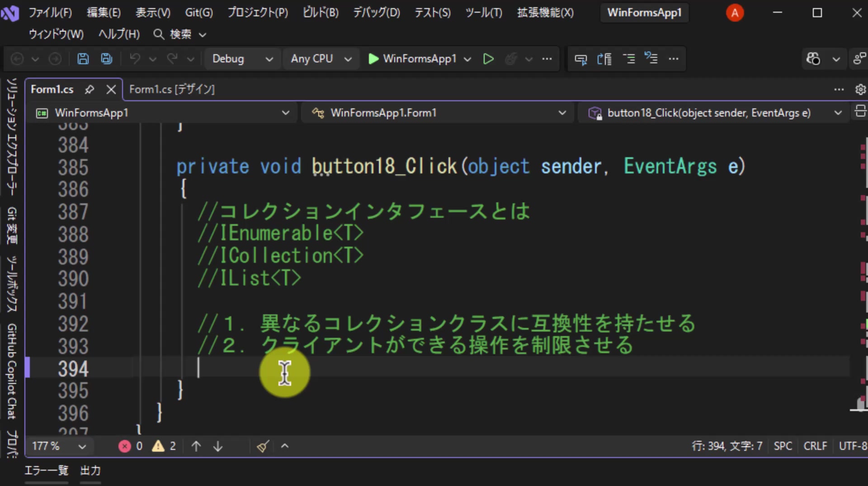
Task: Click the code cleanup broom icon in the status strip
Action: (x=263, y=446)
